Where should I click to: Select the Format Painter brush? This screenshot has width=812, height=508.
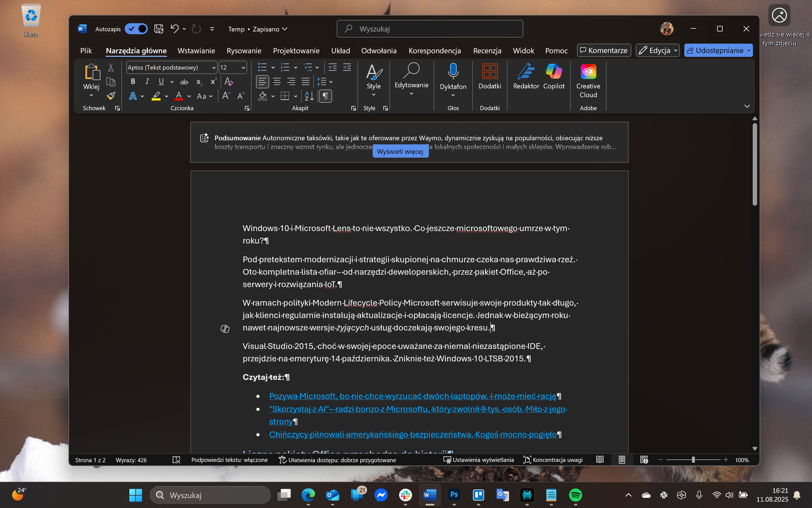point(111,96)
